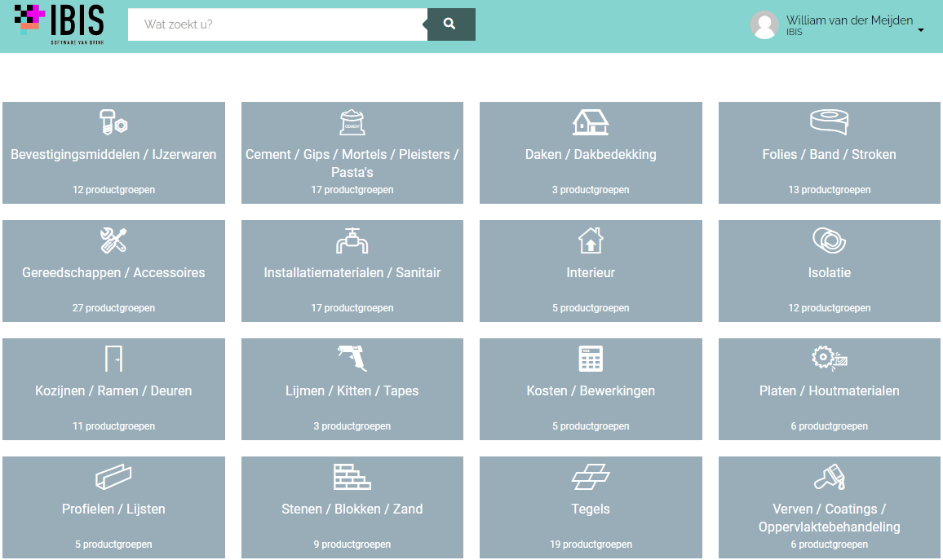Open the Interieur category tile

pyautogui.click(x=591, y=271)
